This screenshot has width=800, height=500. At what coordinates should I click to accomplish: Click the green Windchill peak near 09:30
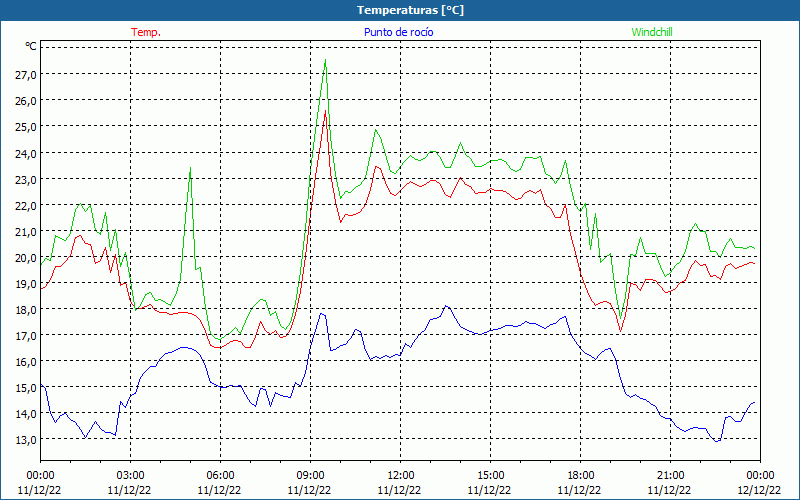point(326,60)
